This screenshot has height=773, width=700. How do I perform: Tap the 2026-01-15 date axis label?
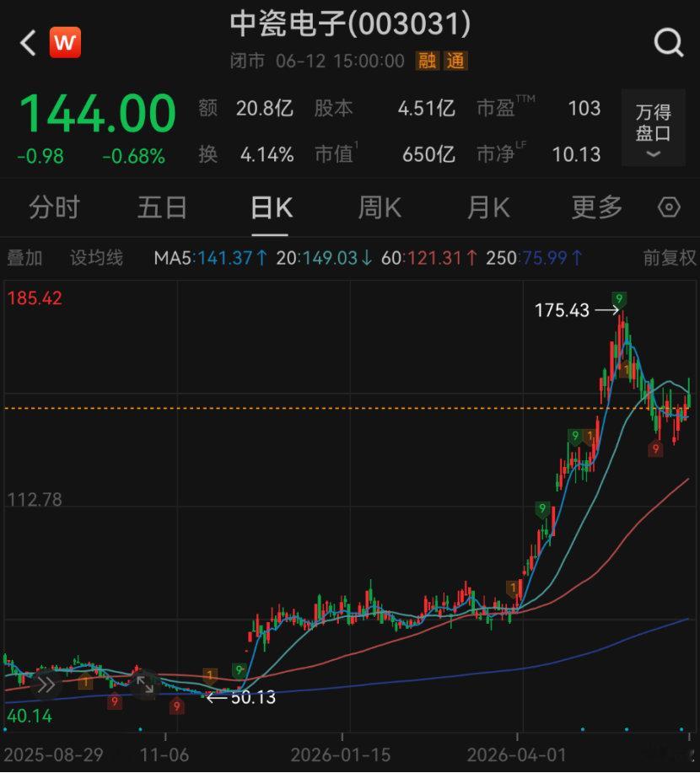341,754
